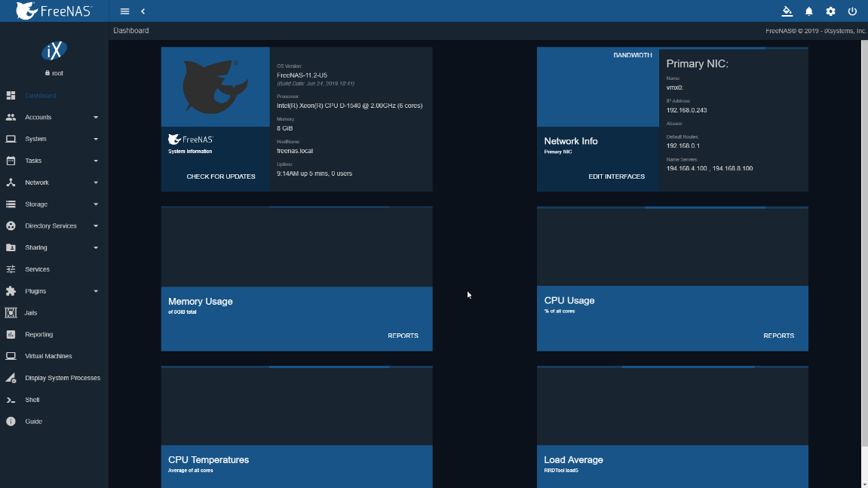The image size is (868, 488).
Task: Toggle the hamburger sidebar menu icon
Action: 124,11
